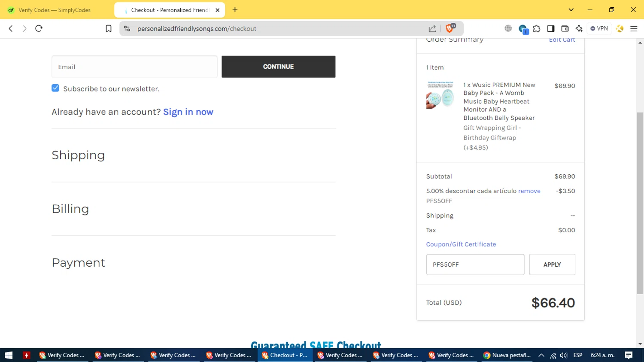
Task: Open the Windows Start menu
Action: pos(9,355)
